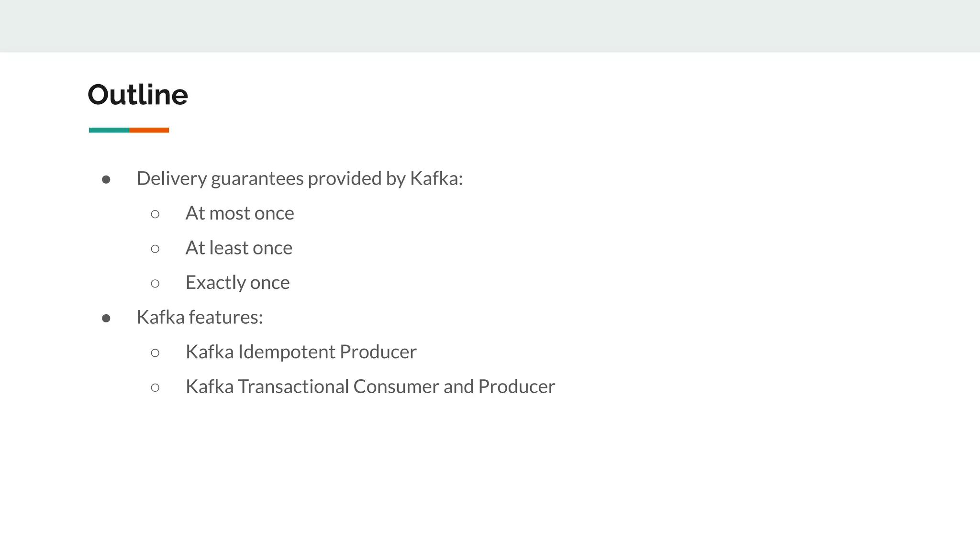980x551 pixels.
Task: Click hollow bullet beside 'At most once'
Action: (155, 214)
